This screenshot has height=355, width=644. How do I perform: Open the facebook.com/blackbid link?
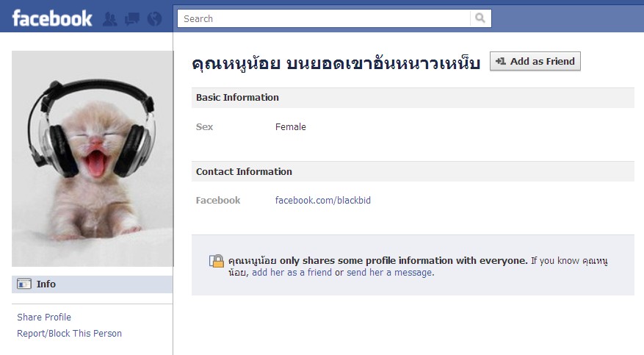pos(323,200)
